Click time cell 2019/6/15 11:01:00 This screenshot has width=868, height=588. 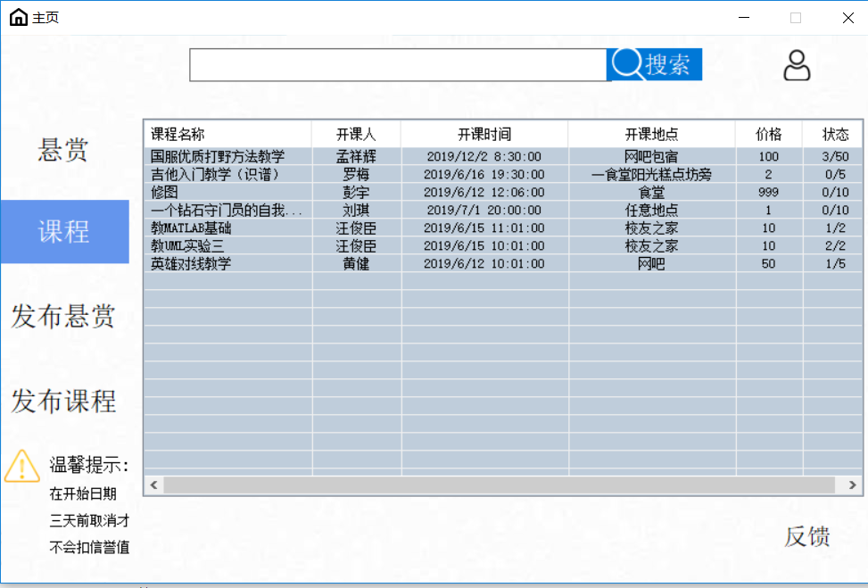(484, 228)
